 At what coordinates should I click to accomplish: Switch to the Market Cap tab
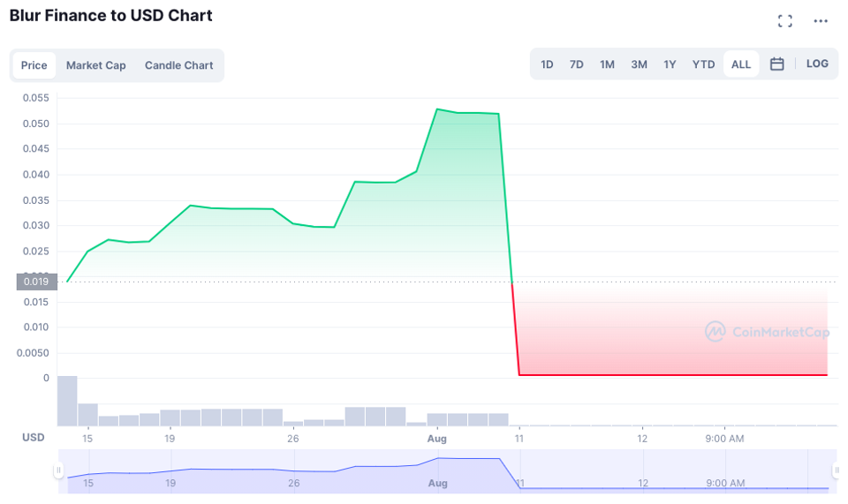[95, 65]
